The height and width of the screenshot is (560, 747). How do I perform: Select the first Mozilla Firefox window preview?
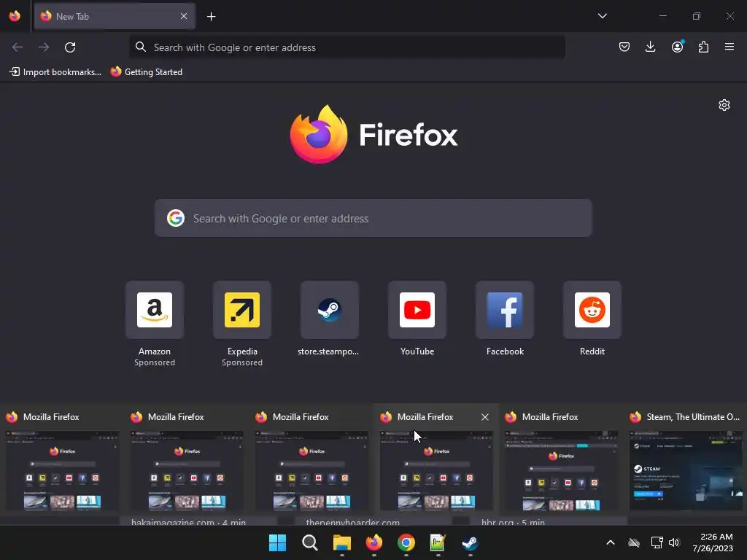click(x=62, y=461)
